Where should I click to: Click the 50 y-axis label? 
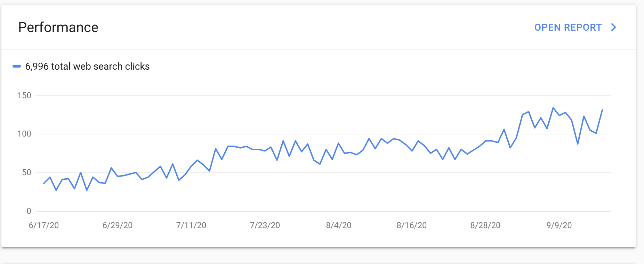(26, 172)
